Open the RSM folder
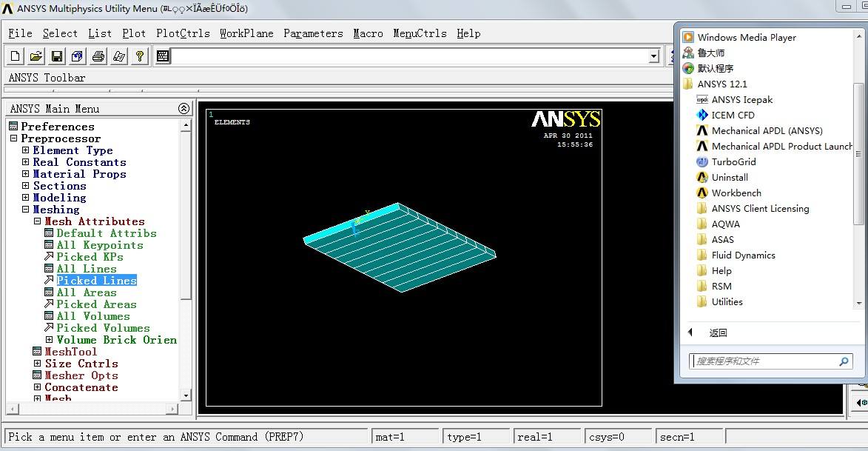The width and height of the screenshot is (868, 451). 721,286
